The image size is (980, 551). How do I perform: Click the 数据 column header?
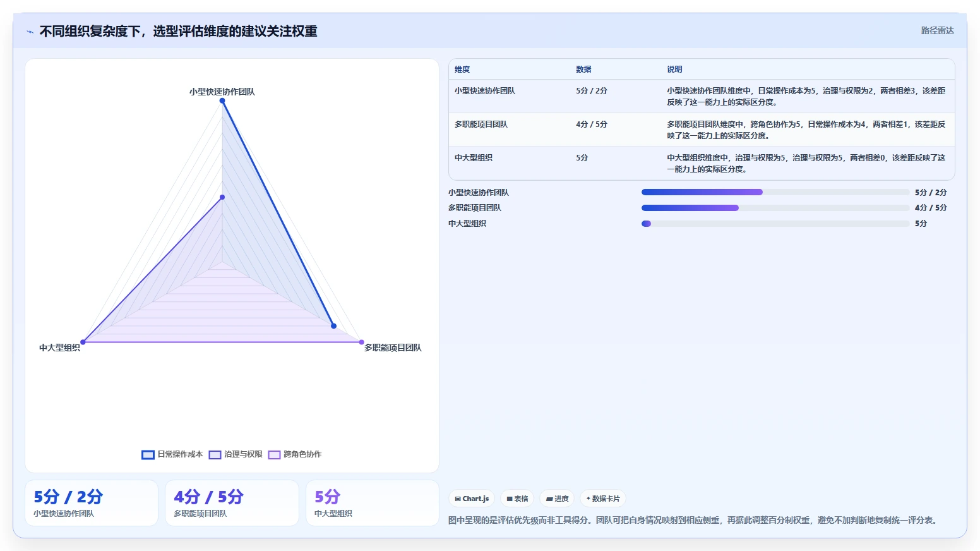tap(583, 70)
